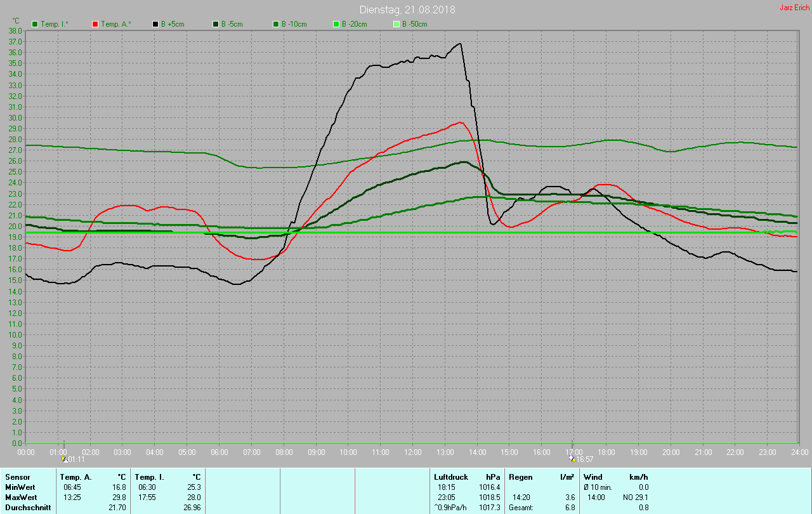Screen dimensions: 812x514
Task: Select the Regen column header
Action: pyautogui.click(x=520, y=477)
